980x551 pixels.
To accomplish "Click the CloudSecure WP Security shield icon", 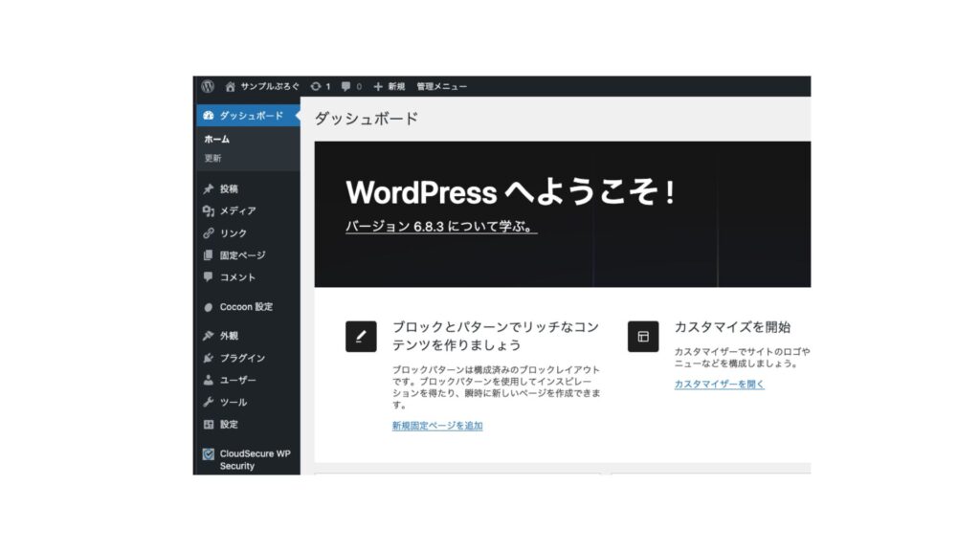I will coord(209,454).
